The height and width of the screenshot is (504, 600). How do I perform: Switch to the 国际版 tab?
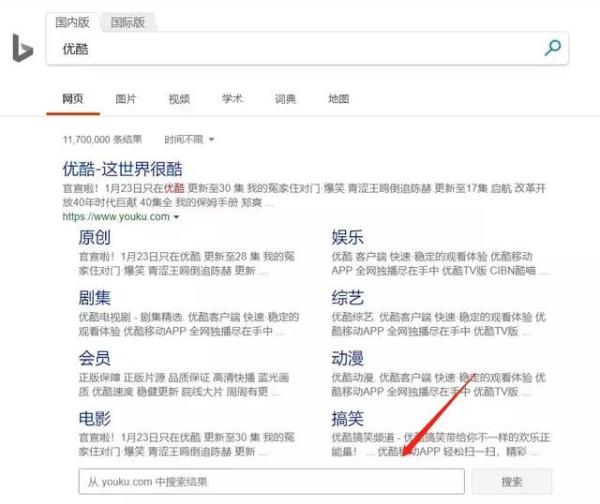[128, 22]
